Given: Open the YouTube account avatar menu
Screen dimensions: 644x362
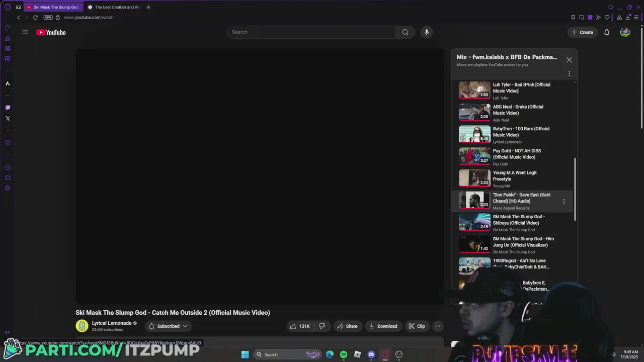Looking at the screenshot, I should pyautogui.click(x=625, y=32).
